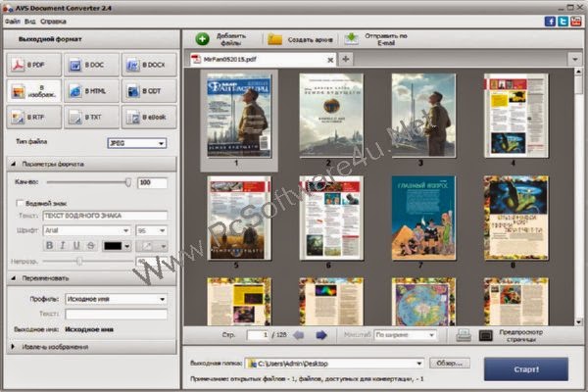
Task: Select the To Image output format
Action: coord(33,91)
